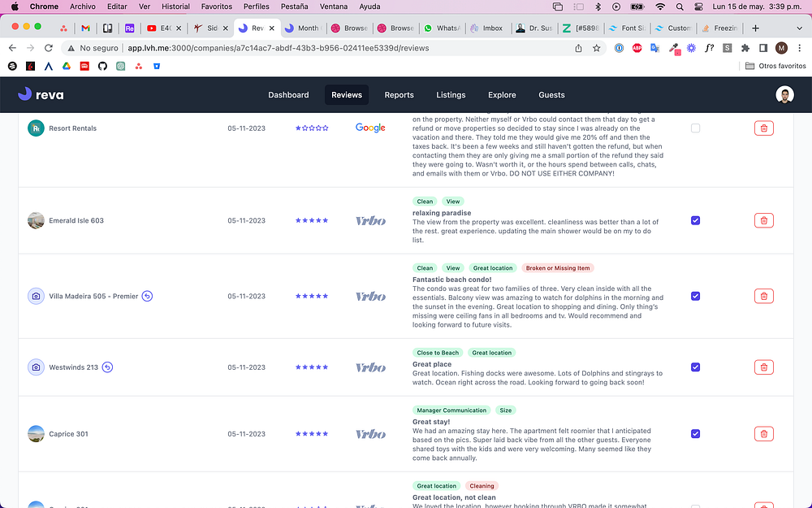This screenshot has height=508, width=812.
Task: Click the Close to Beach tag
Action: tap(438, 353)
